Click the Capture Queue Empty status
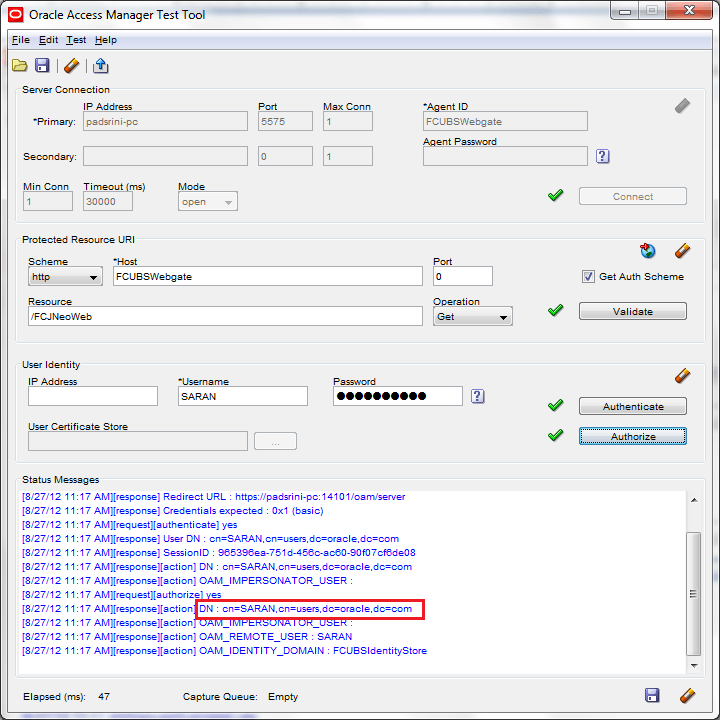This screenshot has width=720, height=720. (x=283, y=697)
